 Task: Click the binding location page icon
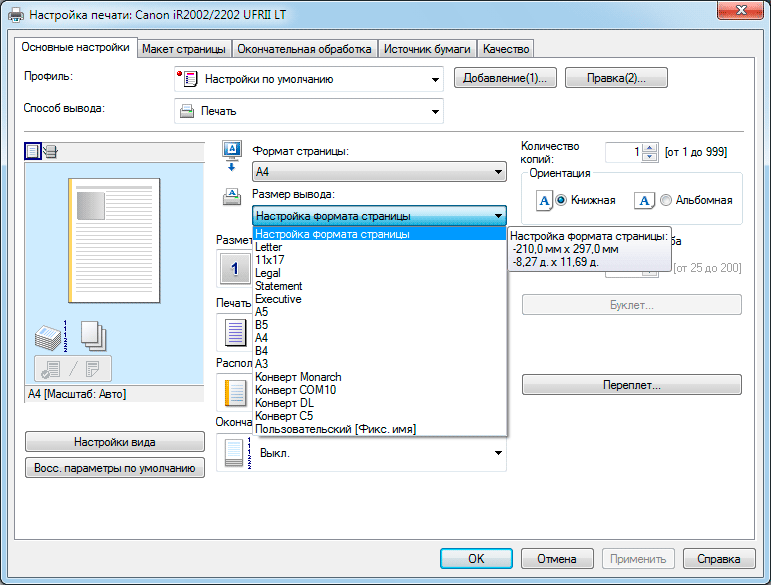236,393
